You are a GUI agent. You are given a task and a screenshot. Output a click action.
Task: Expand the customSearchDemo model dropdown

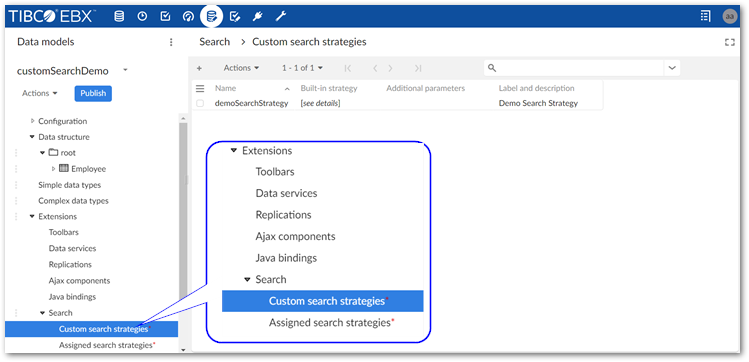tap(125, 70)
